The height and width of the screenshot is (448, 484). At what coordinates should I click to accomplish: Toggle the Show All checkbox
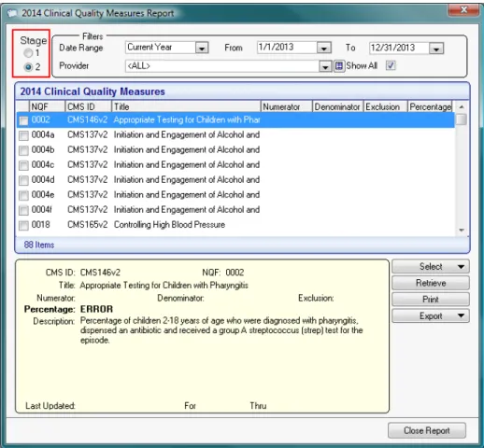click(x=391, y=65)
